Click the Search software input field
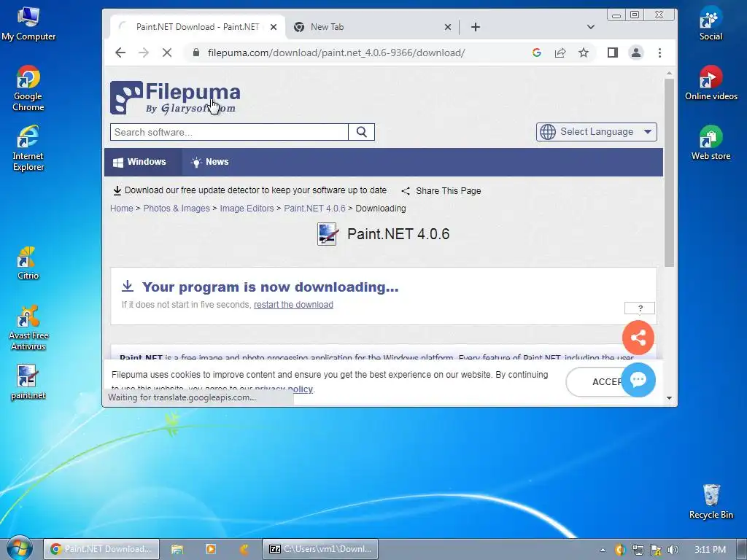Image resolution: width=747 pixels, height=560 pixels. pos(229,133)
